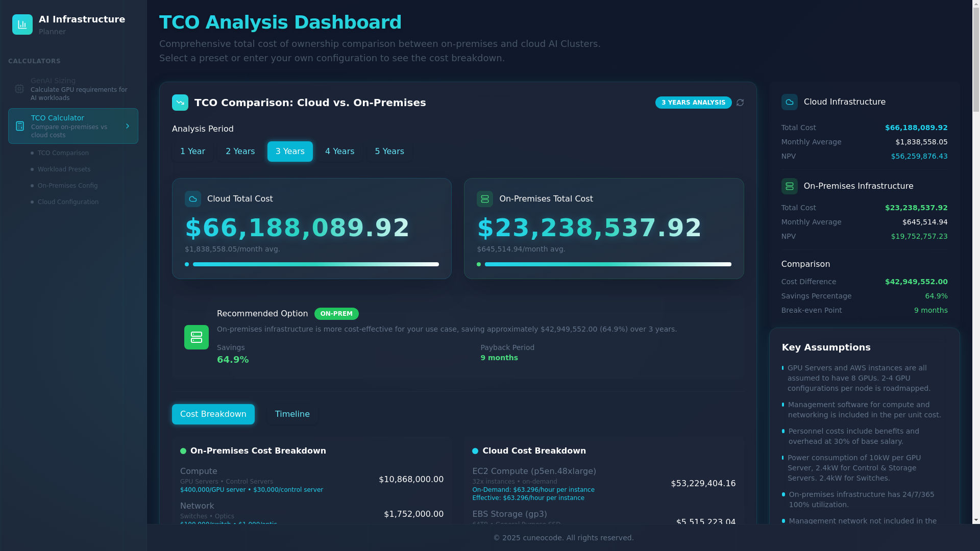Click the Cloud Monthly Average $1,838,558.05
This screenshot has height=551, width=980.
922,142
